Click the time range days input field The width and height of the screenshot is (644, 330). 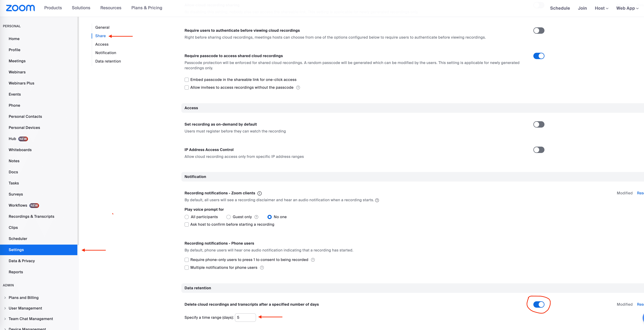pyautogui.click(x=245, y=317)
